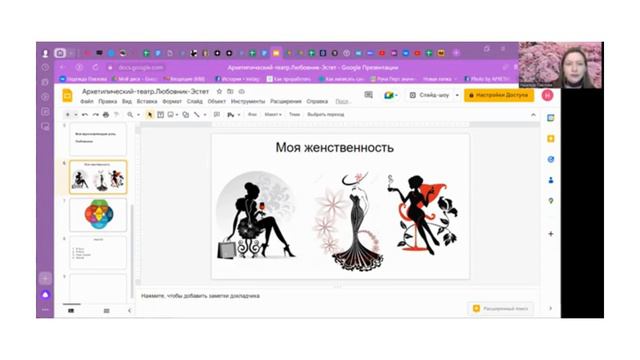Viewport: 640px width, 360px height.
Task: Open Google Keep in side panel
Action: tap(551, 139)
